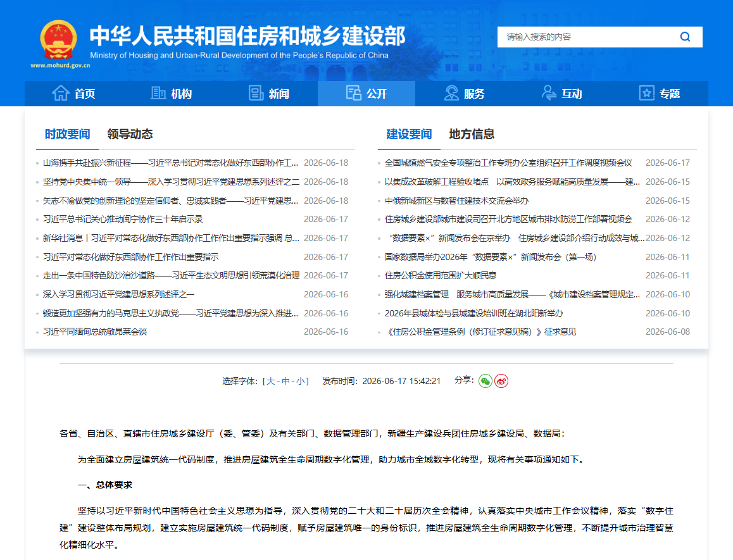The height and width of the screenshot is (560, 733).
Task: Click the building icon beside 机构
Action: [x=158, y=93]
